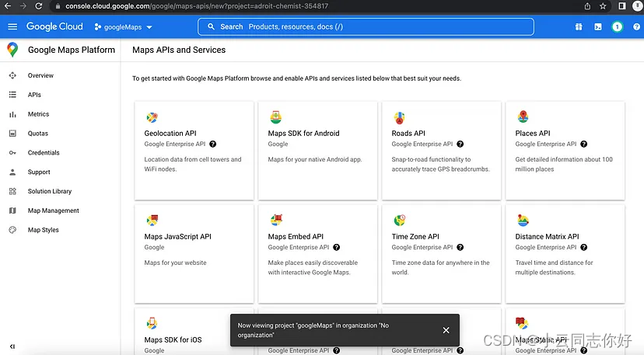The width and height of the screenshot is (644, 355).
Task: Click the help icon on Geolocation API card
Action: tap(213, 144)
